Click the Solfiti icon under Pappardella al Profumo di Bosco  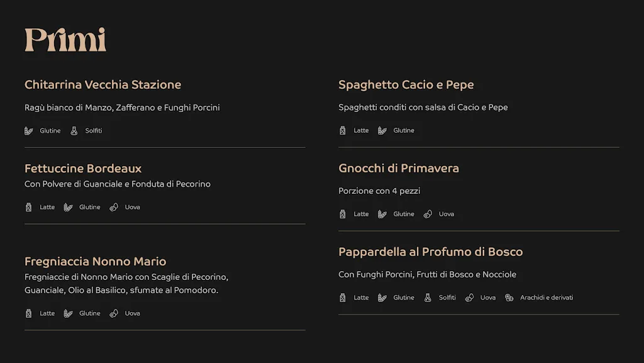pyautogui.click(x=428, y=298)
